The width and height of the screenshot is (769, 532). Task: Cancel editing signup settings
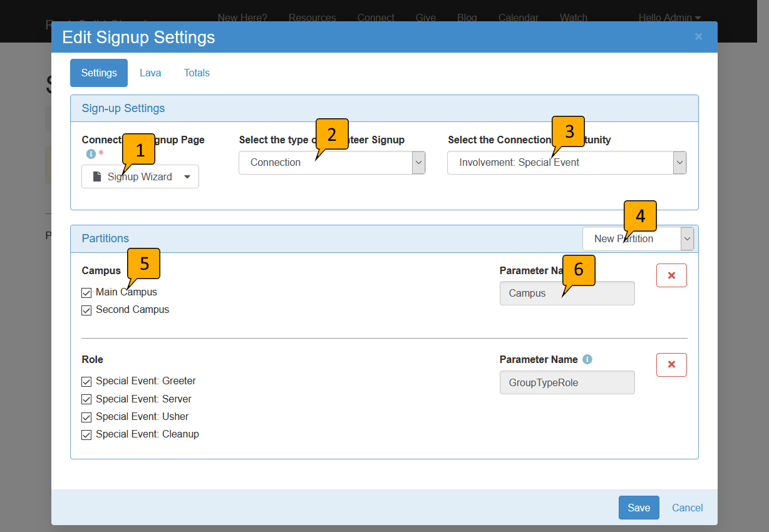click(x=687, y=508)
